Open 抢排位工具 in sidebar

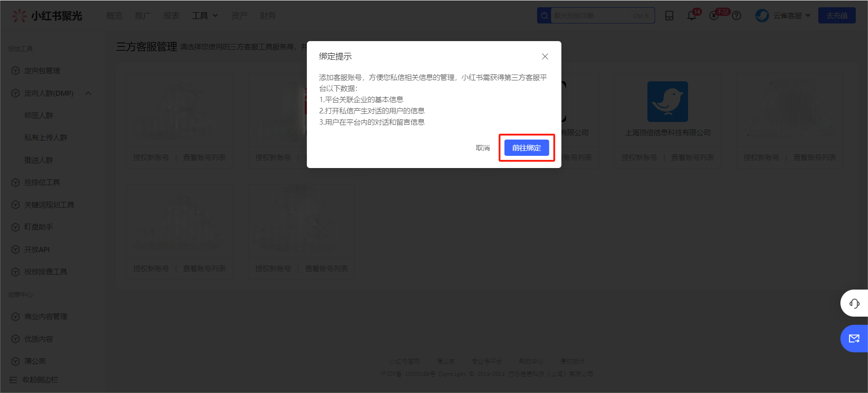42,182
